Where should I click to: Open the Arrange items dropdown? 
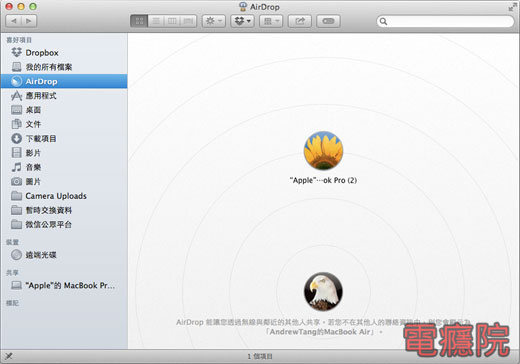click(271, 21)
